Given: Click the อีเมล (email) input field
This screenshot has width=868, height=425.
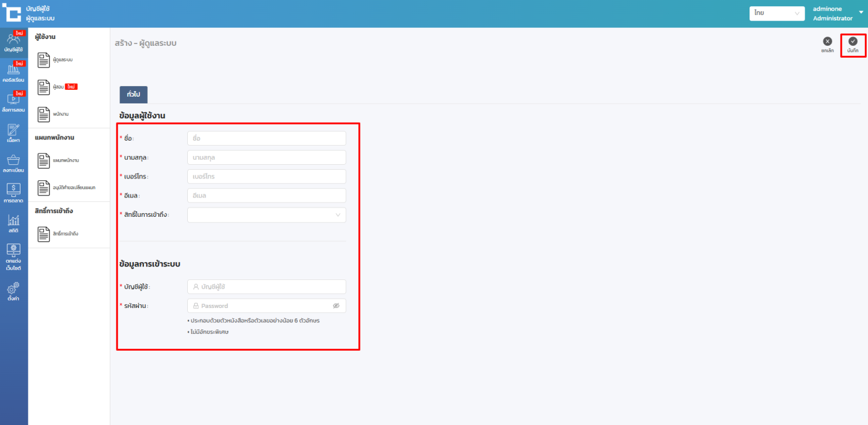Looking at the screenshot, I should [267, 196].
